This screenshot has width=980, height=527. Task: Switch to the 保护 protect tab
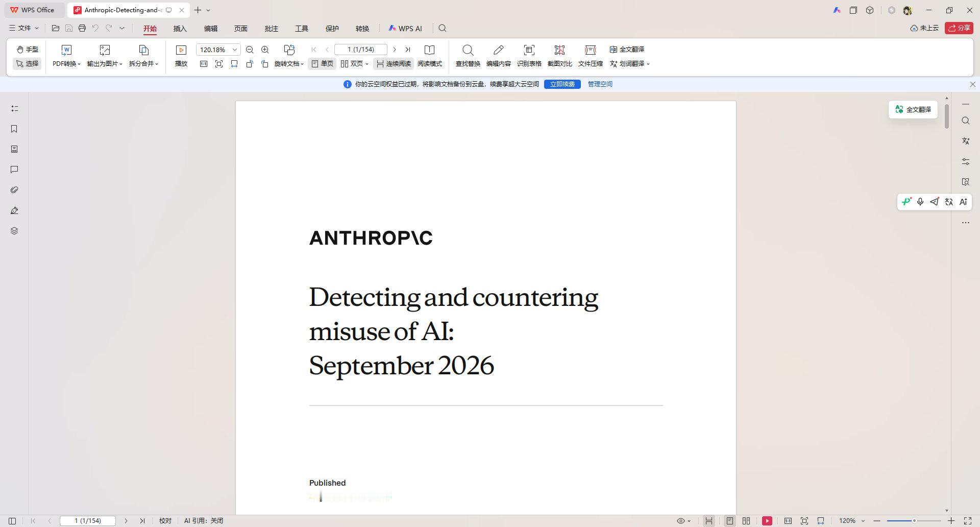tap(332, 29)
